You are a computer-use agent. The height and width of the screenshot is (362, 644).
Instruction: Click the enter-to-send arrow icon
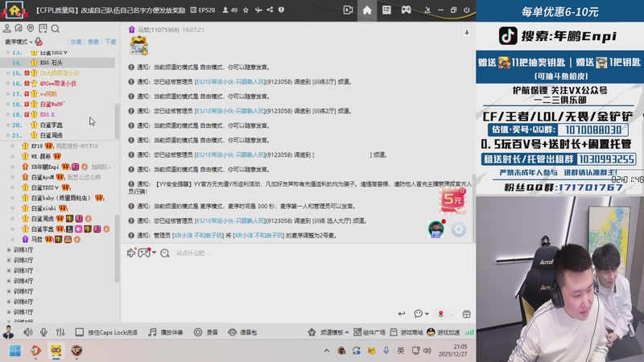tap(402, 314)
